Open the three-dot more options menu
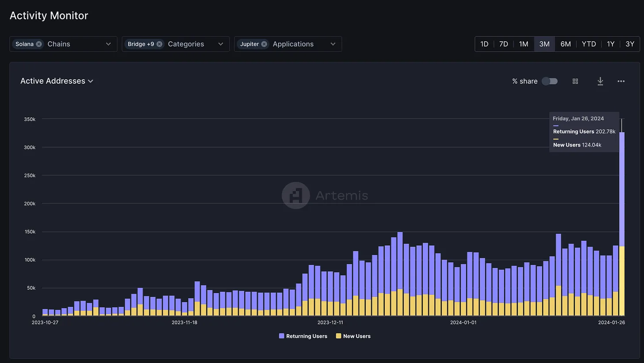The width and height of the screenshot is (644, 363). [621, 81]
